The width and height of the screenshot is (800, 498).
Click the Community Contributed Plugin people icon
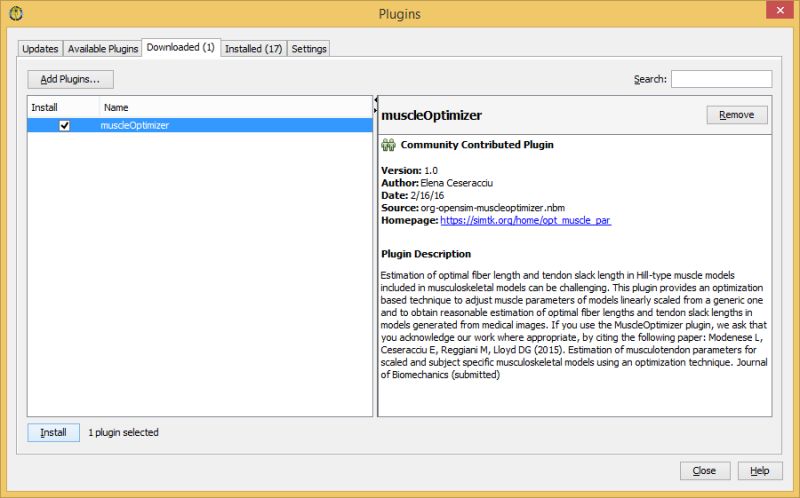tap(388, 145)
